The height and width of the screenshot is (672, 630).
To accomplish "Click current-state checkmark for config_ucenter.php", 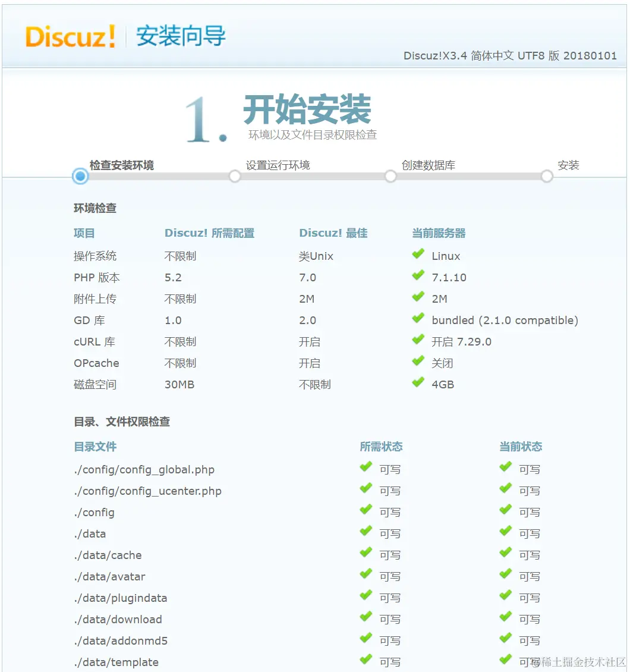I will [505, 489].
